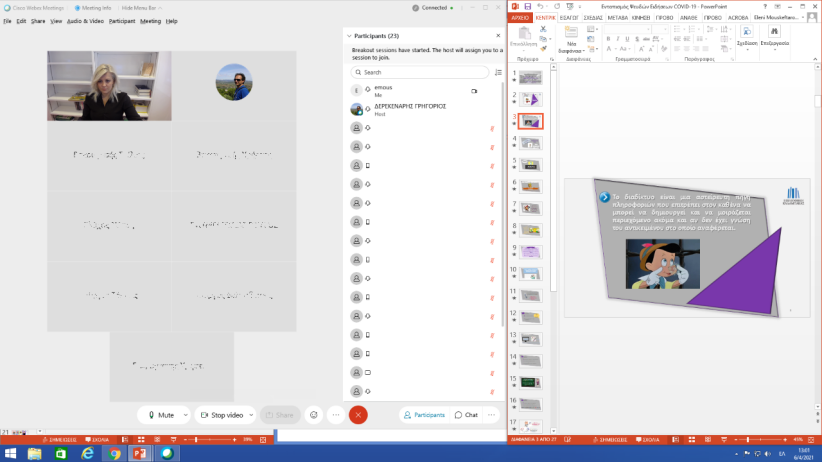Click Hide Menu Bar in Webex
This screenshot has height=462, width=822.
point(142,8)
